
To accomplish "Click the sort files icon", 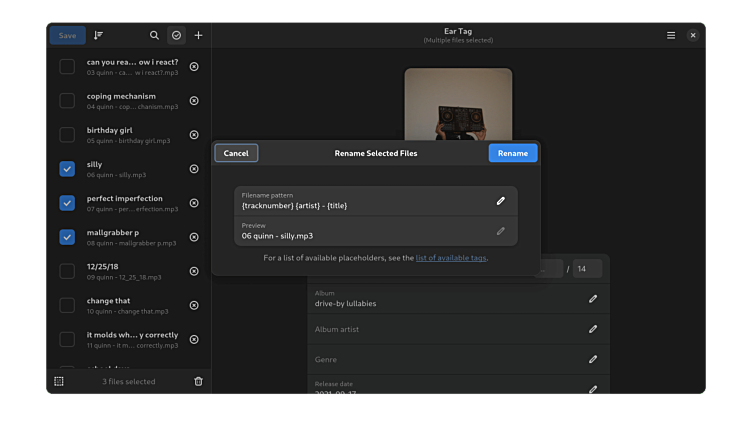I will (x=98, y=35).
